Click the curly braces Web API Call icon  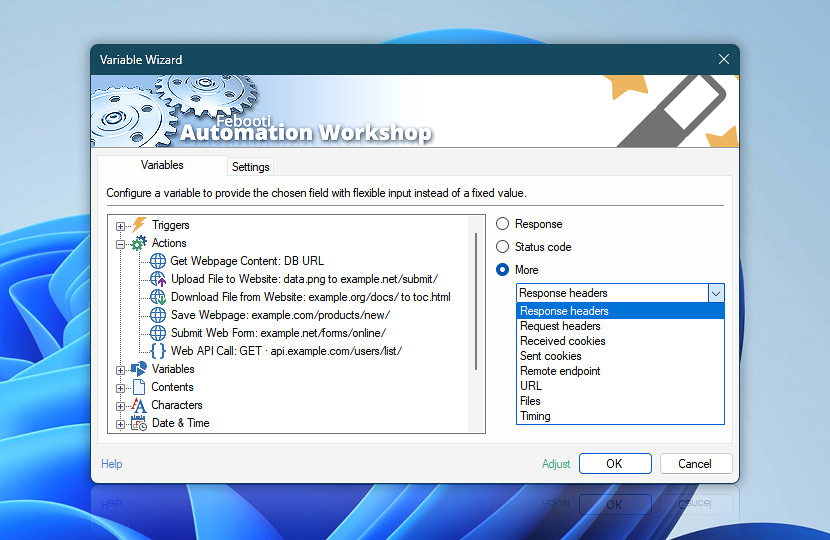click(158, 351)
